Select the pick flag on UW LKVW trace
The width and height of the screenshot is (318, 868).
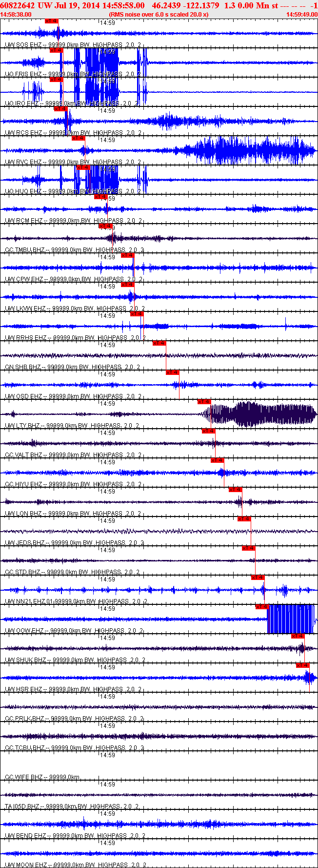tap(128, 285)
